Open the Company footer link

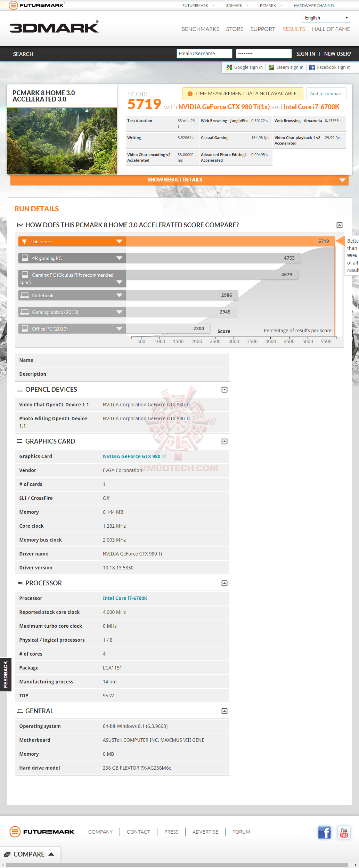[100, 832]
